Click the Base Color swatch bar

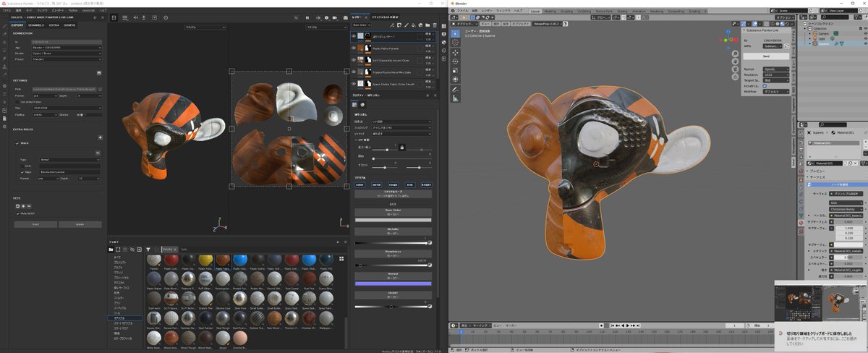[x=393, y=220]
